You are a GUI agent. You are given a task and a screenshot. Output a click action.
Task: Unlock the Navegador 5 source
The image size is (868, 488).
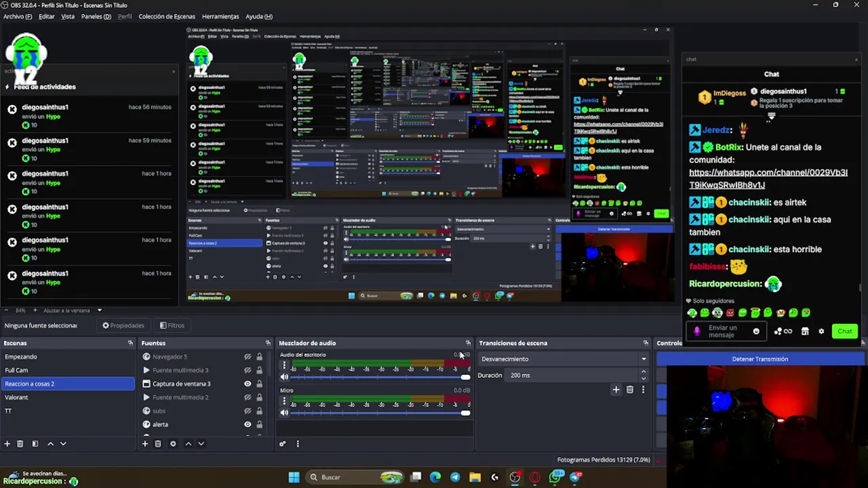point(259,357)
